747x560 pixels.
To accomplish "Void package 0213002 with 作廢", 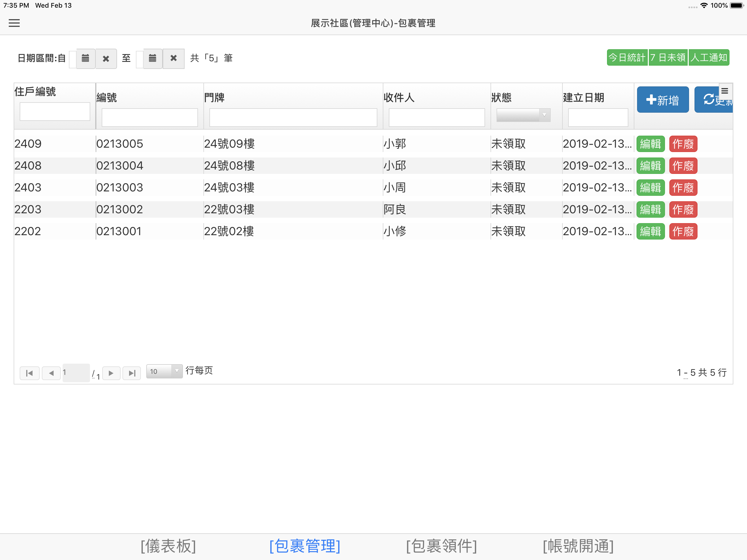I will click(x=683, y=209).
